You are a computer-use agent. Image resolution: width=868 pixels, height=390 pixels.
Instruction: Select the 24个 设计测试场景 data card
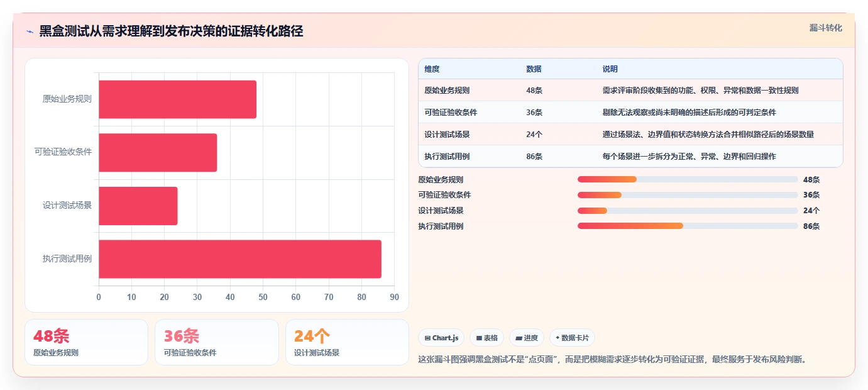coord(347,342)
